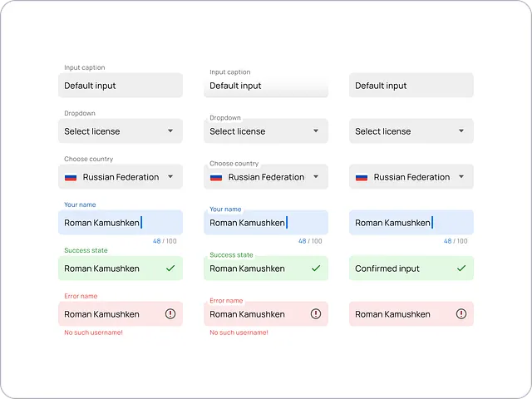Click the exclamation icon in middle Error name field
The width and height of the screenshot is (532, 399).
tap(316, 314)
